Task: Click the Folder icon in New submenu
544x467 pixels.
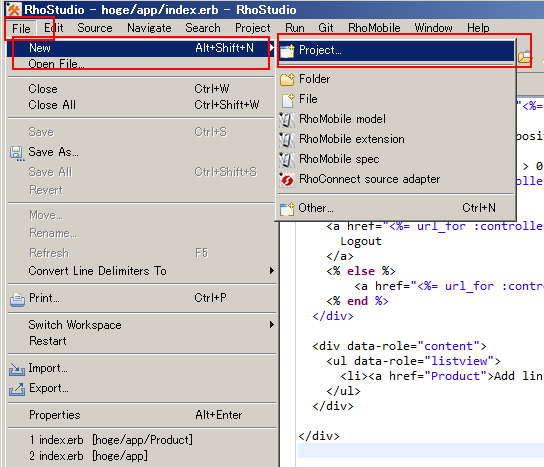Action: 287,79
